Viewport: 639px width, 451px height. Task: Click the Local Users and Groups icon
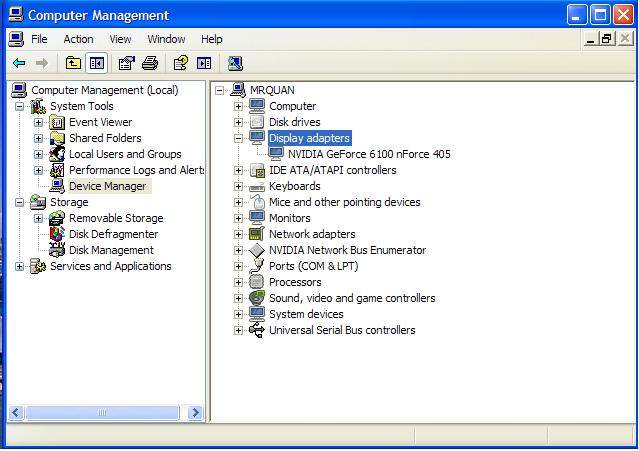tap(57, 154)
